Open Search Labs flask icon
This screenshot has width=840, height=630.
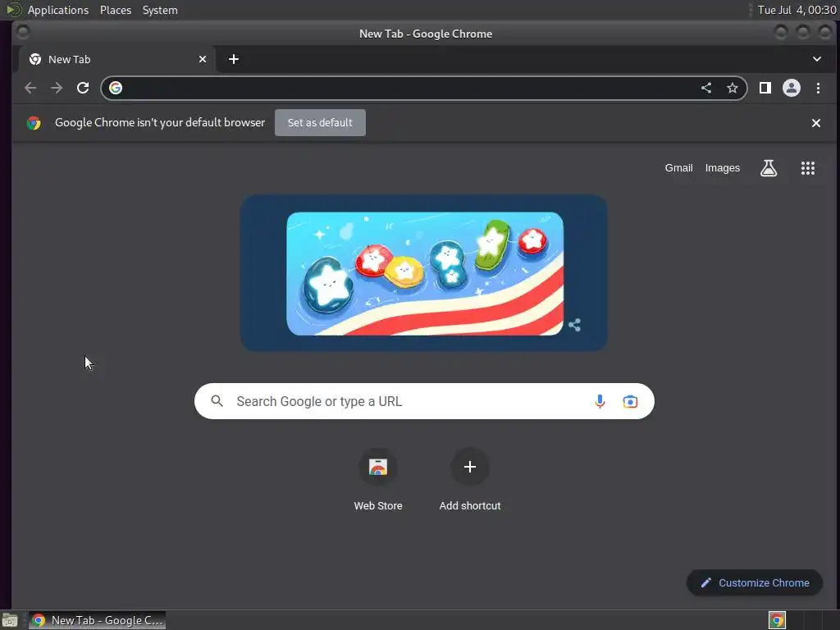coord(769,168)
